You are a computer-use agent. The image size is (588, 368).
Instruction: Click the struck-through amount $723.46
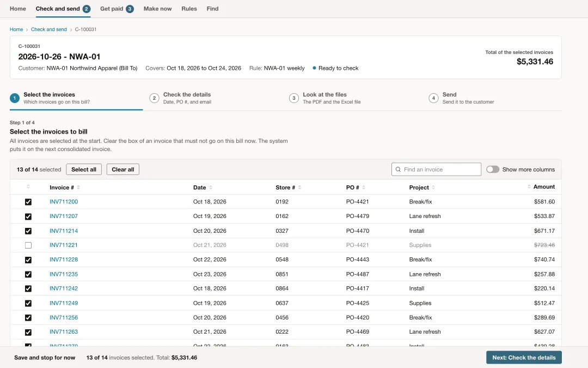544,245
